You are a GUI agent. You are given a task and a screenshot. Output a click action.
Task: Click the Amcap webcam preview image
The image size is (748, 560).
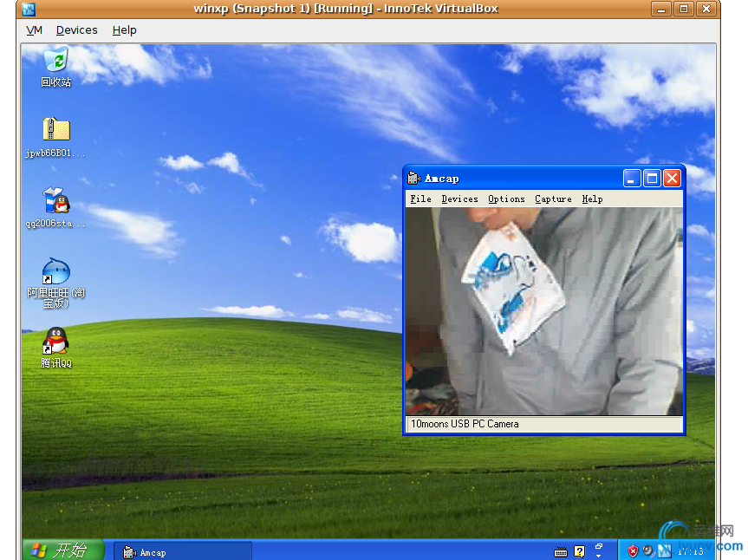pos(543,311)
